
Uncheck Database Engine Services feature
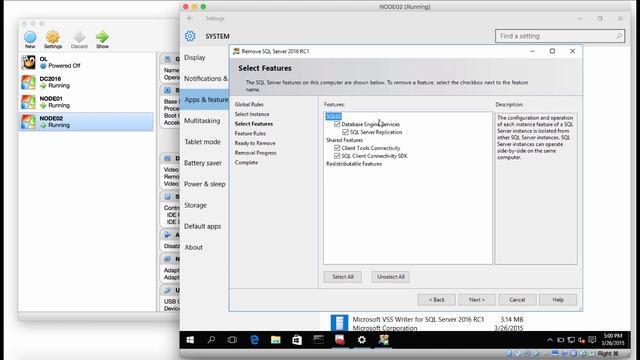click(337, 124)
